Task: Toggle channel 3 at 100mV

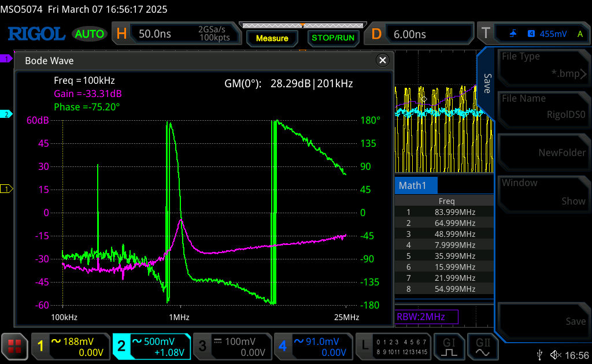Action: 231,347
